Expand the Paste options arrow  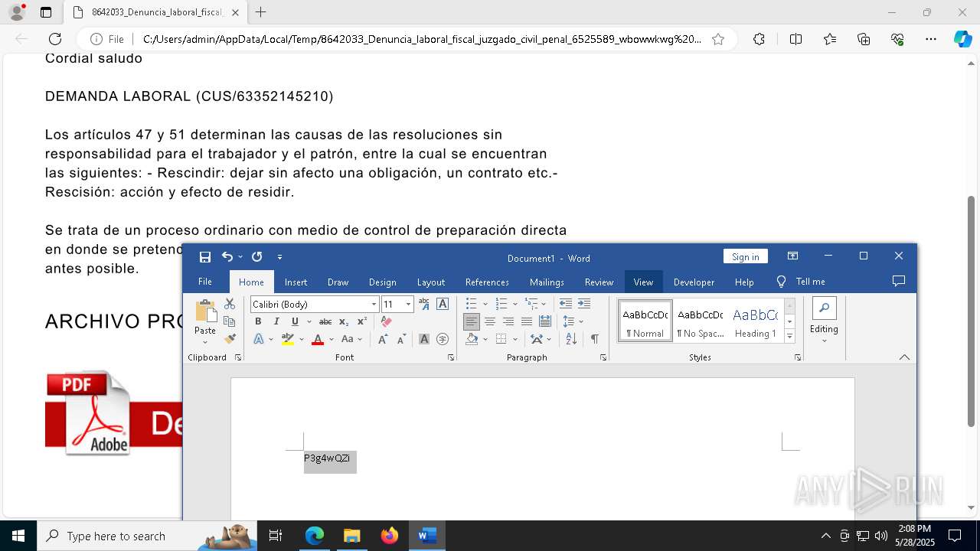click(205, 341)
